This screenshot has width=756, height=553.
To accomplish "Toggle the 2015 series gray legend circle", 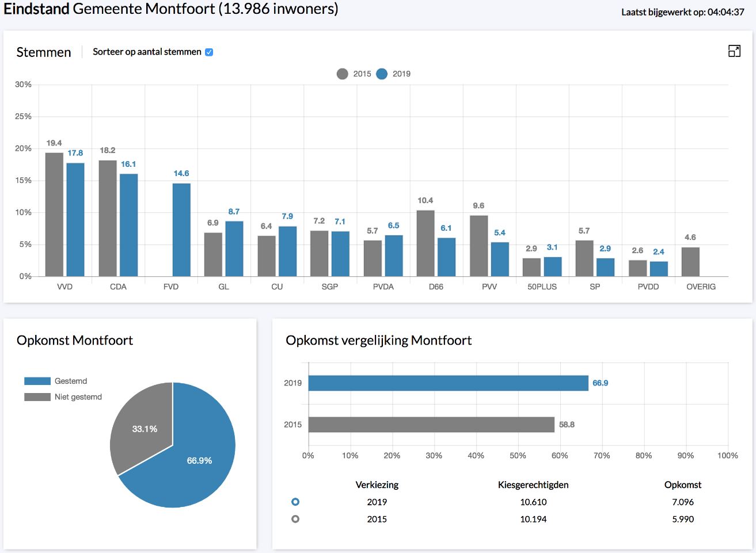I will point(343,74).
